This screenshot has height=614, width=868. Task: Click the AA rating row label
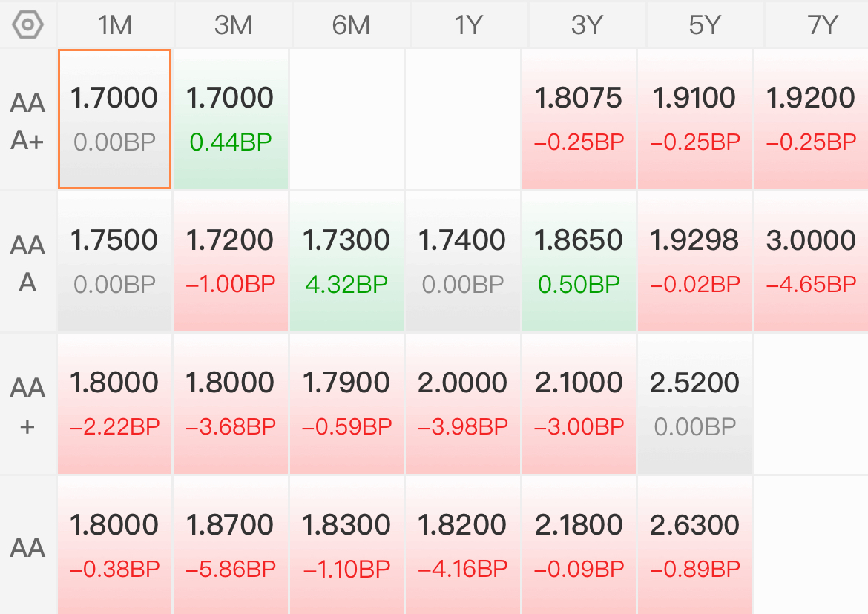pos(28,547)
